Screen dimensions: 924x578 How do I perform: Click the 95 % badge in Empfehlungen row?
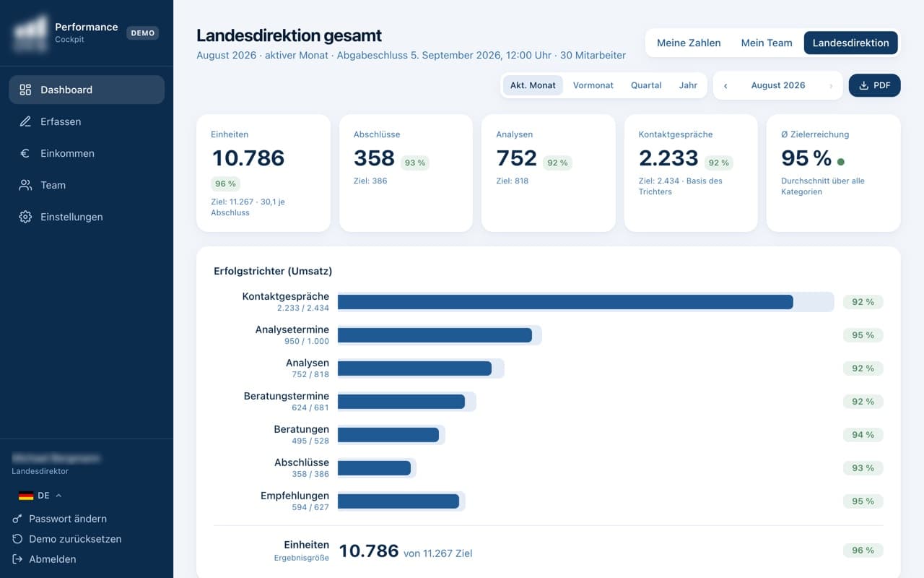(x=863, y=501)
